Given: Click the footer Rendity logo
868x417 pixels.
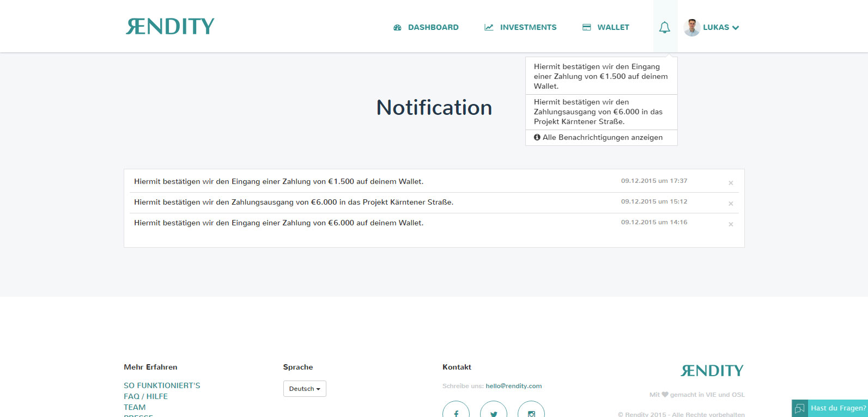Looking at the screenshot, I should [x=712, y=371].
